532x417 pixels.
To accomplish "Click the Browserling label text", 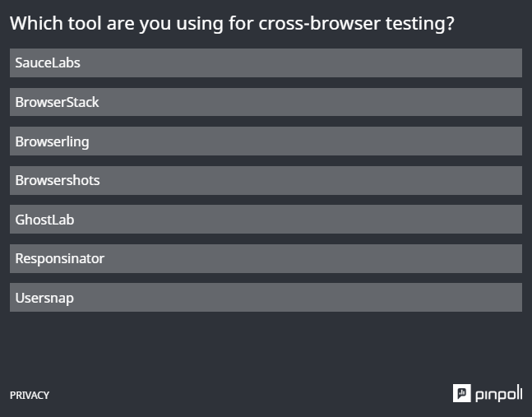I will 53,141.
